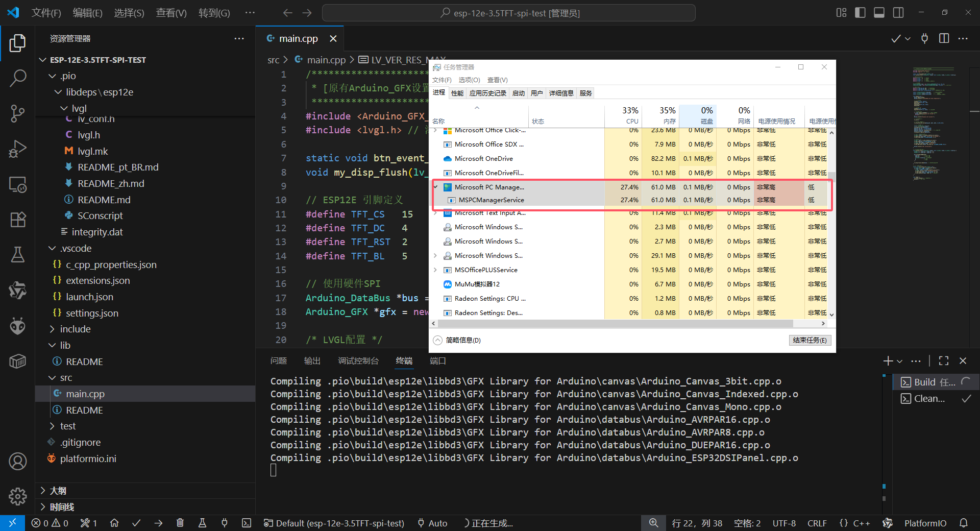Image resolution: width=980 pixels, height=531 pixels.
Task: Open the 查看(V) menu in VS Code
Action: coord(171,13)
